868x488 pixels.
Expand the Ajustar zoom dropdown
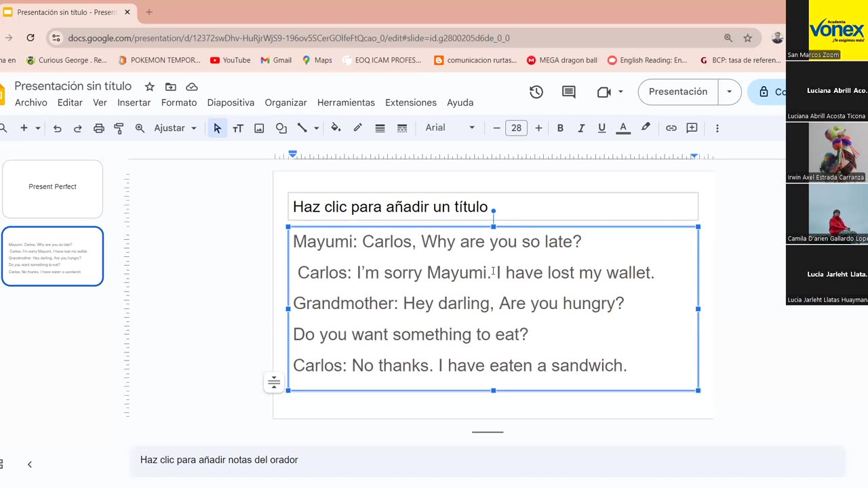coord(175,128)
